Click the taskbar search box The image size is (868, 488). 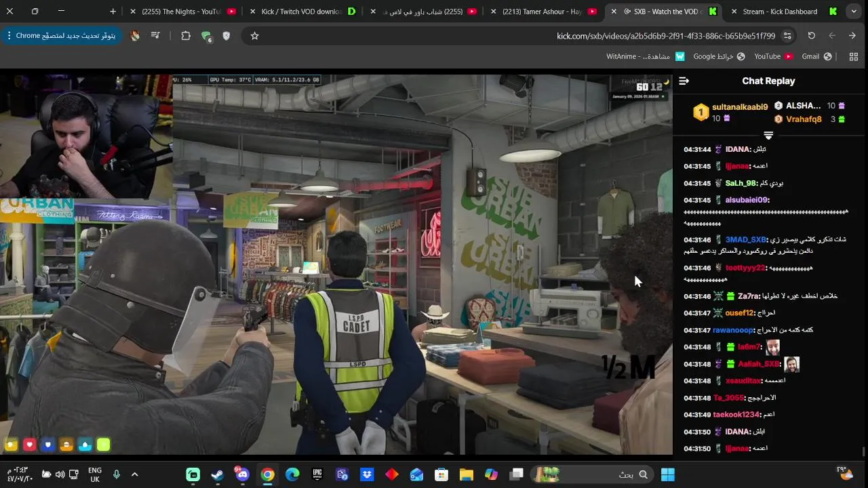click(x=592, y=474)
